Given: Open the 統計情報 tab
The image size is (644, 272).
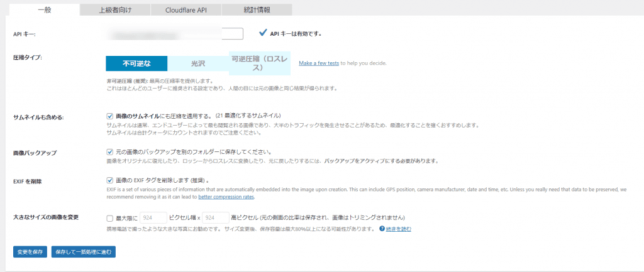Looking at the screenshot, I should [x=257, y=10].
